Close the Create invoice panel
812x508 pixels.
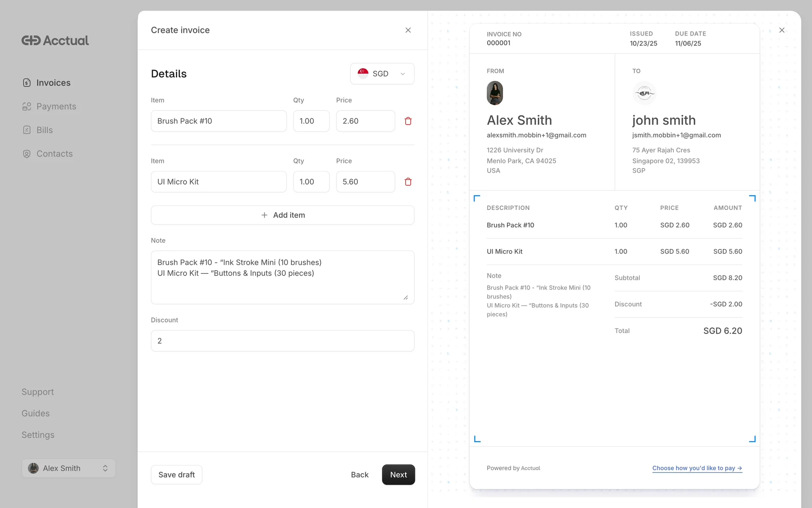[x=408, y=30]
